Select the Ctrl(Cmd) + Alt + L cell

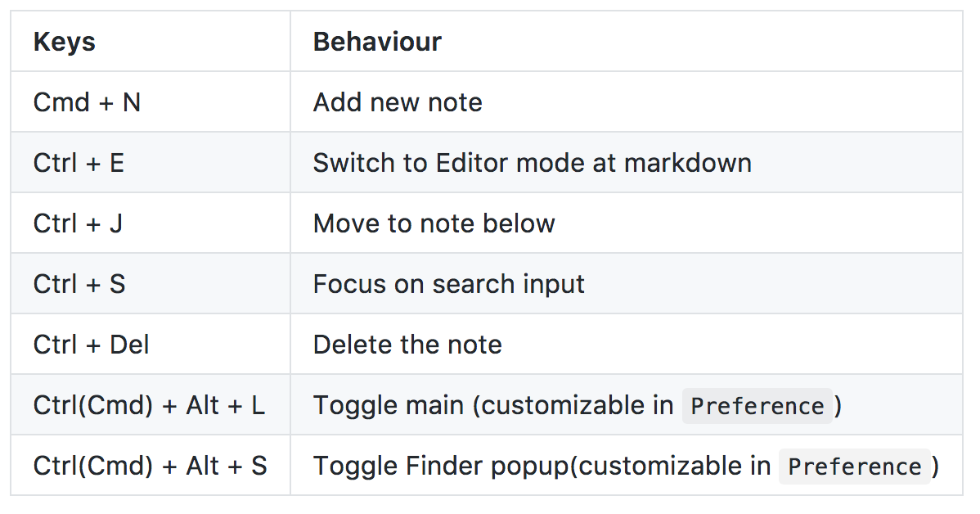(149, 405)
